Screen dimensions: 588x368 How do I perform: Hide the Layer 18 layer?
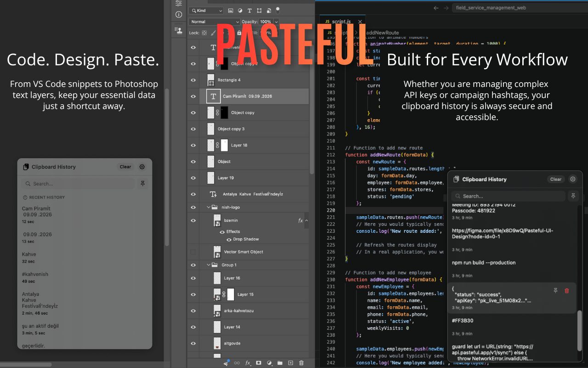coord(193,145)
